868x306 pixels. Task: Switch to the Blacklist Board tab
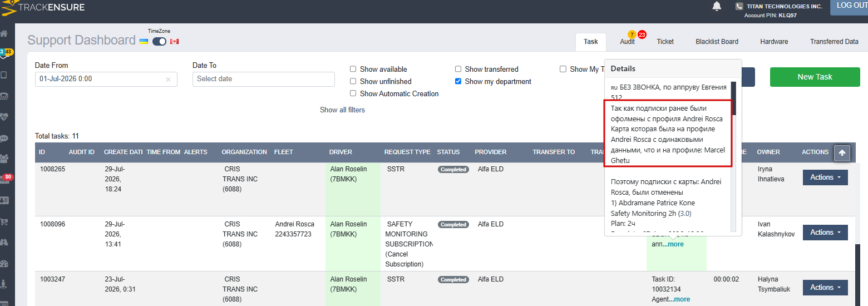(717, 42)
